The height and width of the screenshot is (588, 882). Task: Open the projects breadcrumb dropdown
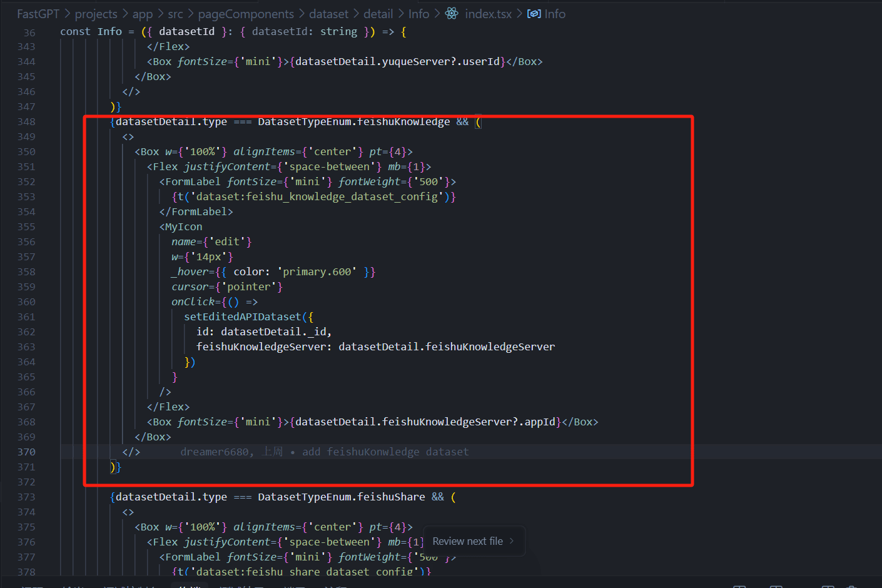[x=96, y=14]
